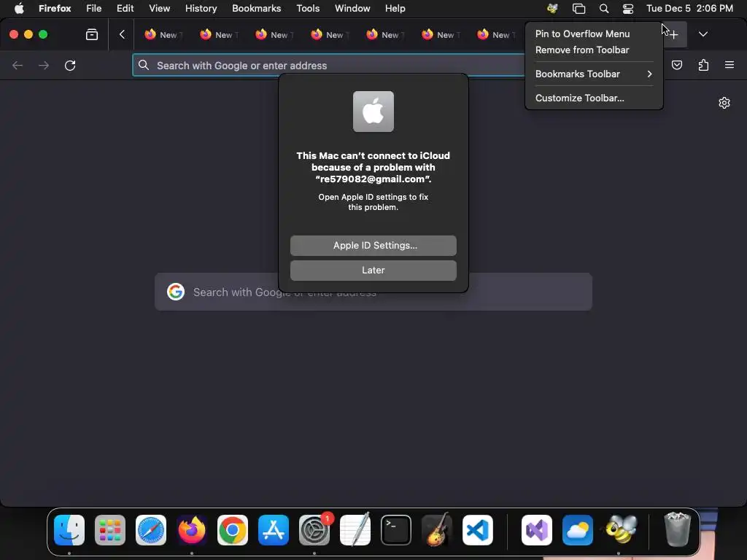Open the cloud weather app in the Dock
Image resolution: width=747 pixels, height=560 pixels.
578,530
